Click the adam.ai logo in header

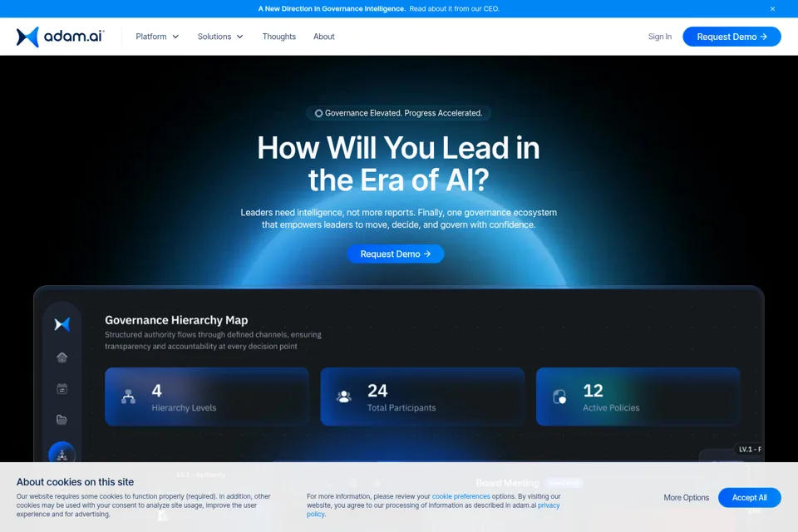tap(60, 37)
